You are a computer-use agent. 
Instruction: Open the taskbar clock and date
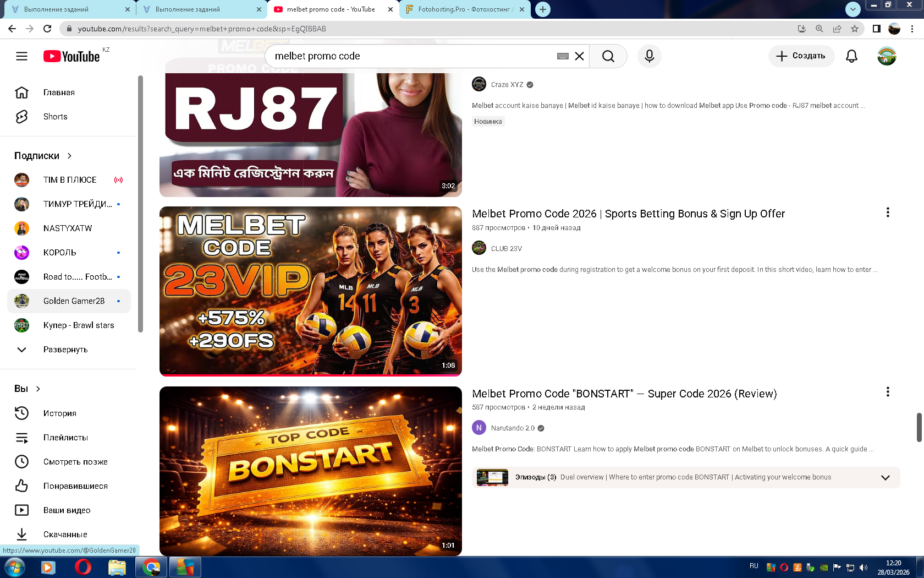(894, 568)
